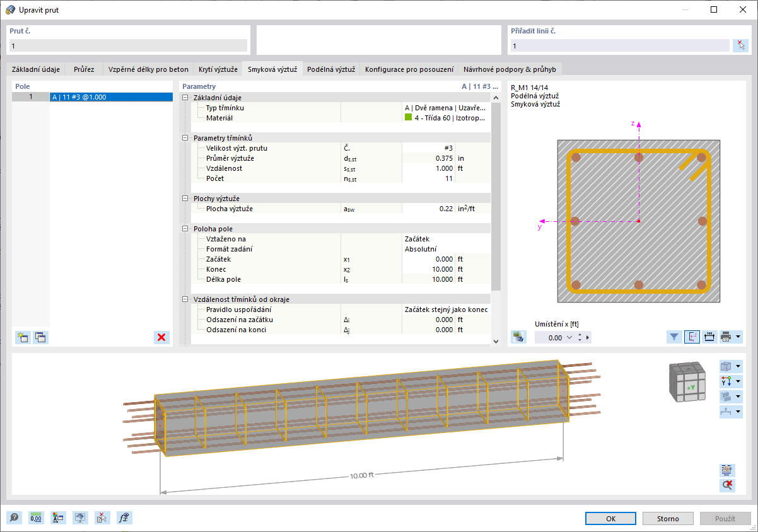
Task: Click the fx formula icon in bottom toolbar
Action: (124, 518)
